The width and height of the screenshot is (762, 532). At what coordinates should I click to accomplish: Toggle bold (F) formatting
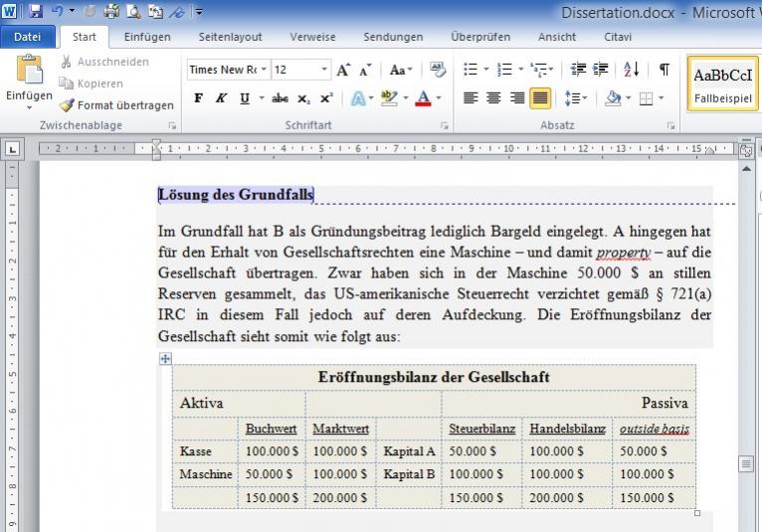pos(198,98)
